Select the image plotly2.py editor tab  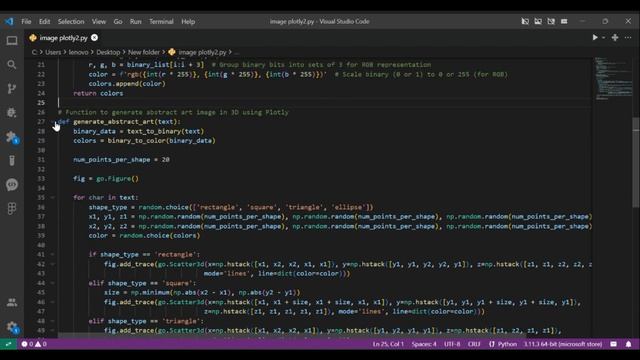click(63, 38)
